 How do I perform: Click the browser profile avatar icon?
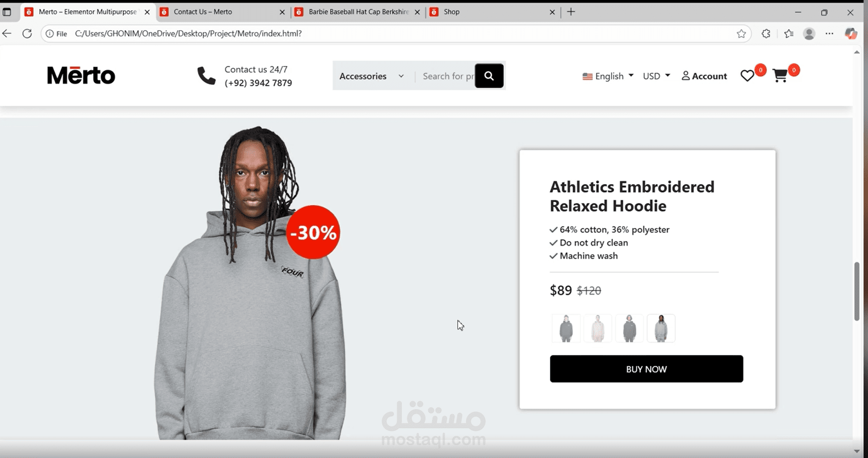(809, 34)
